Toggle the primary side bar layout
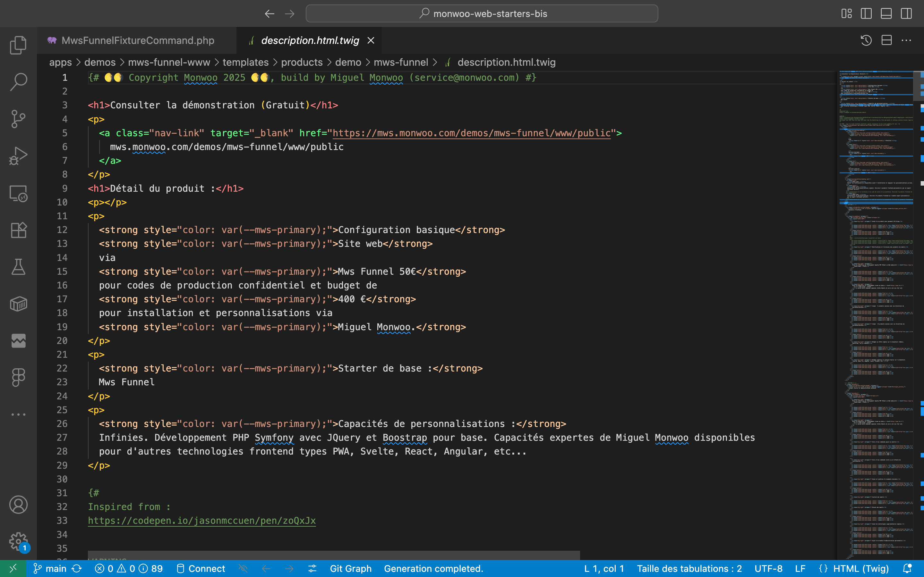Image resolution: width=924 pixels, height=577 pixels. pos(866,14)
